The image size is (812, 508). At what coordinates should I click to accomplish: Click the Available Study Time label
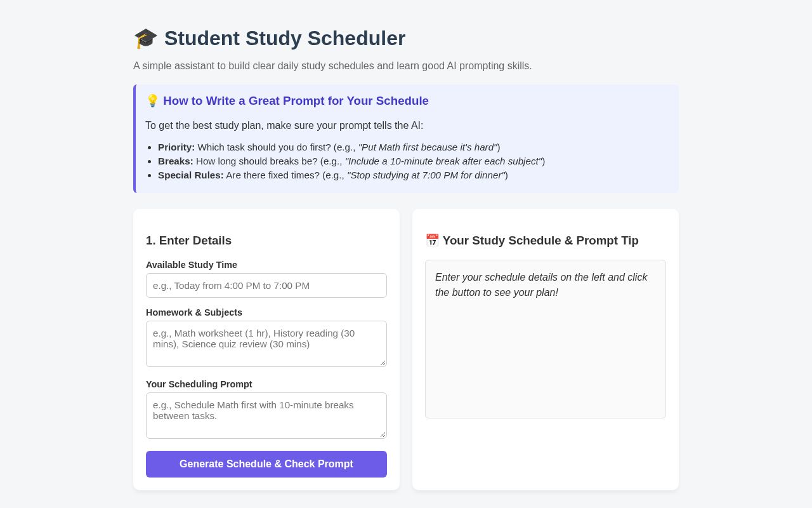192,265
